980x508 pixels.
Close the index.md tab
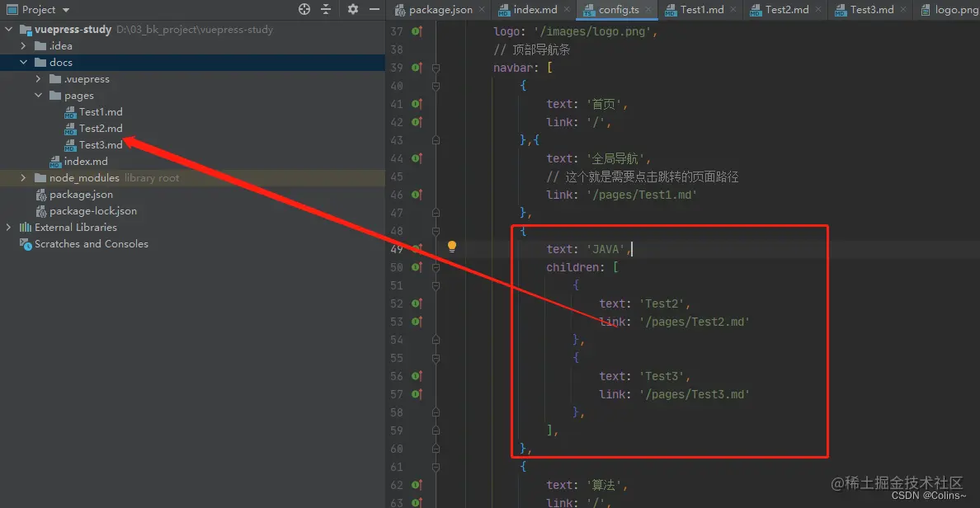coord(567,9)
